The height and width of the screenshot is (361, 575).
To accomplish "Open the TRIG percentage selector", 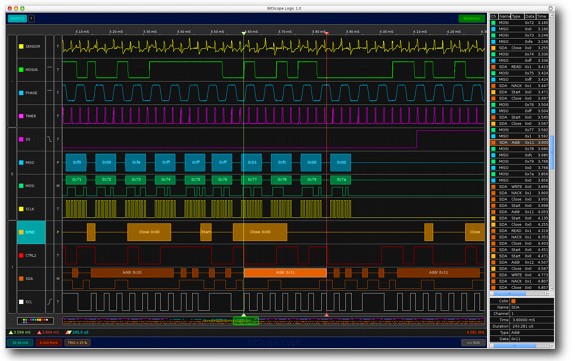I will pos(78,343).
